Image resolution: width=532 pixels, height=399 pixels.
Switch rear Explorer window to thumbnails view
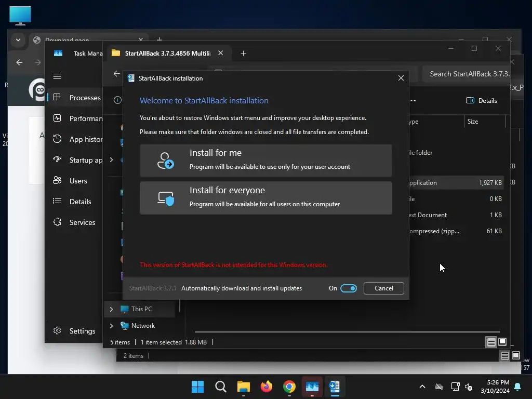516,355
